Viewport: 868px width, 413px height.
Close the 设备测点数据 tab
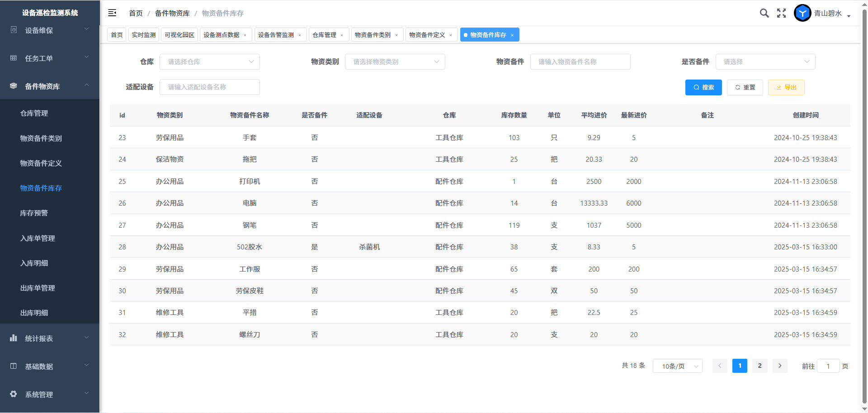[245, 35]
